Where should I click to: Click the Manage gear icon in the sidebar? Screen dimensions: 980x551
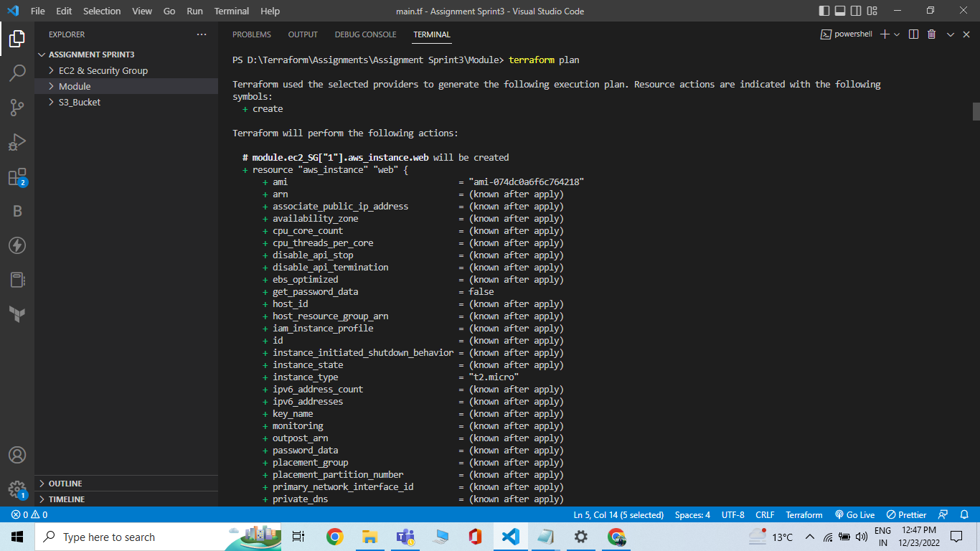[x=17, y=489]
